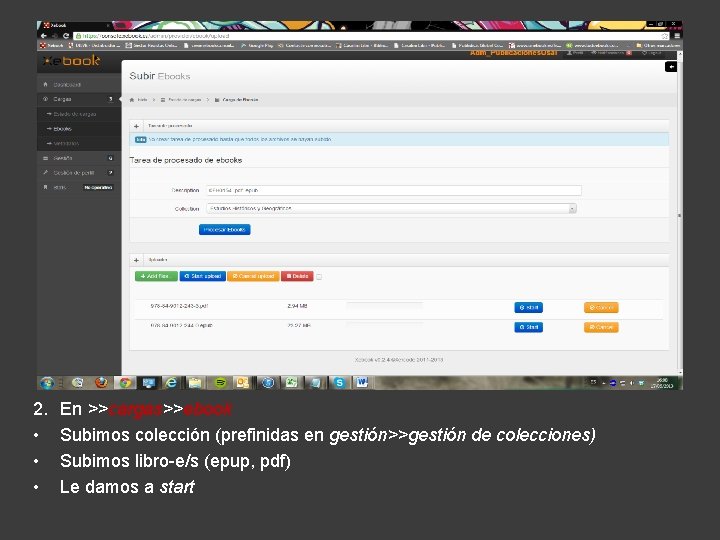This screenshot has height=540, width=720.
Task: Cancel the epub file row upload
Action: tap(601, 327)
